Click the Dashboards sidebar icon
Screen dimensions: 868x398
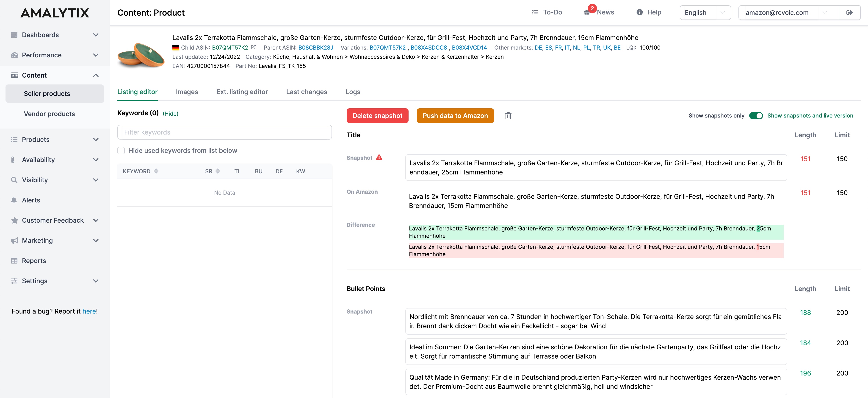14,35
